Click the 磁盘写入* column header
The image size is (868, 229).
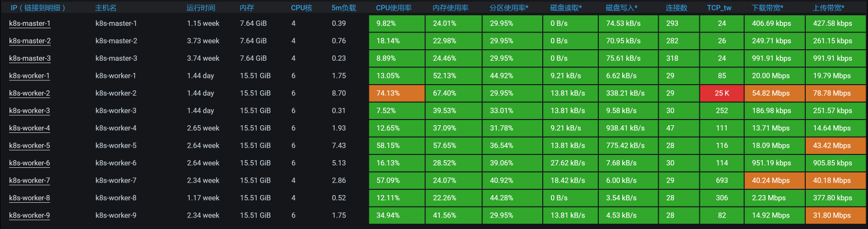[x=621, y=8]
